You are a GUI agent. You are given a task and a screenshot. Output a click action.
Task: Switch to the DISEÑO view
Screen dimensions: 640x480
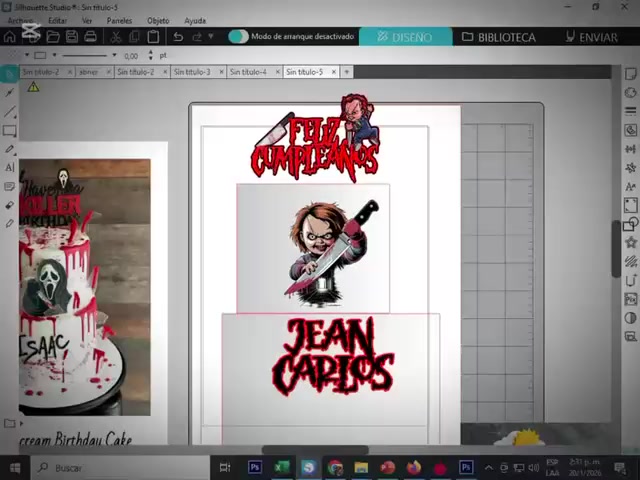[x=406, y=37]
